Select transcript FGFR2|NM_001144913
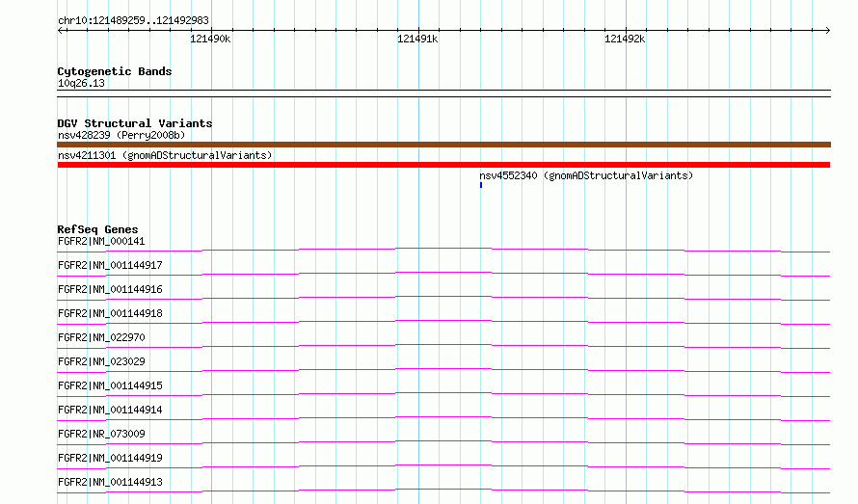858x504 pixels. click(110, 482)
